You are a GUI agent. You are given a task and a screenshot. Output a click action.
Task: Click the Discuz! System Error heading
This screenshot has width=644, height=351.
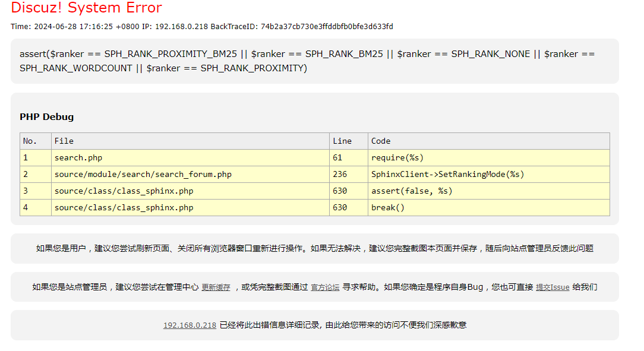[x=86, y=8]
